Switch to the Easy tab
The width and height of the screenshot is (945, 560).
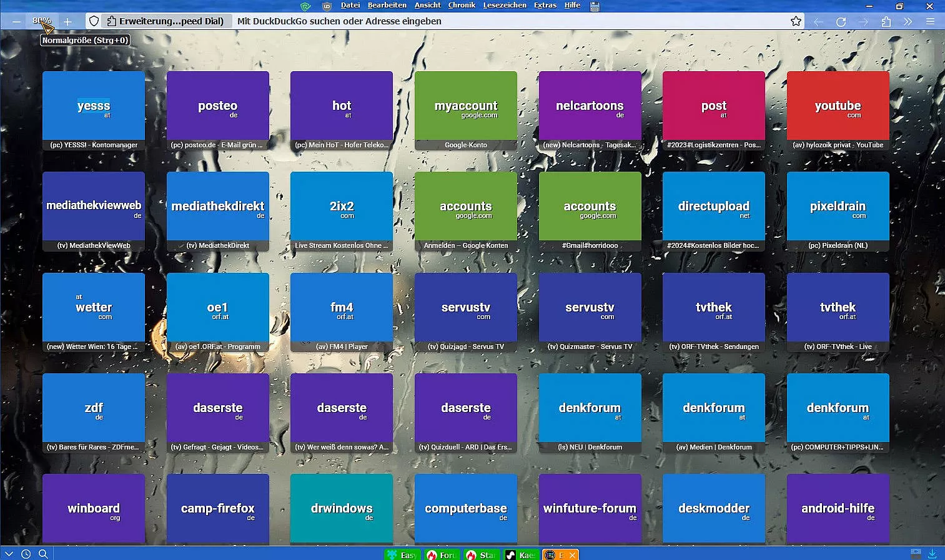tap(402, 555)
